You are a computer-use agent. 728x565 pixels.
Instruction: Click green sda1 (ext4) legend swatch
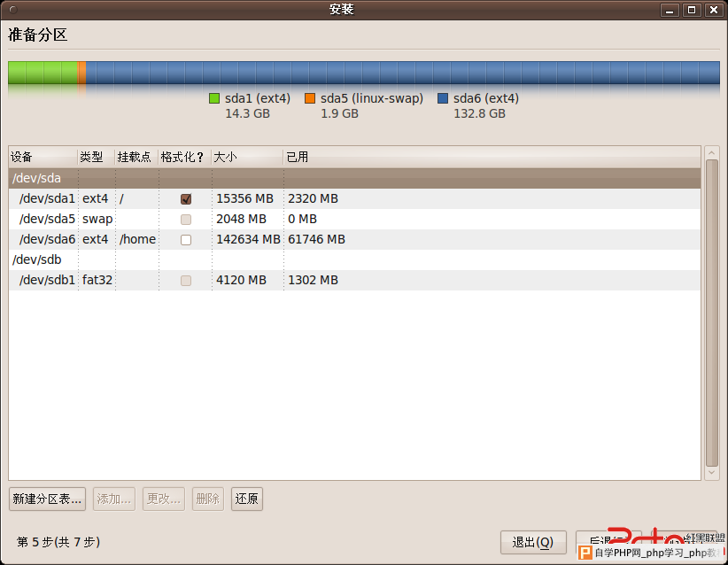click(x=214, y=98)
